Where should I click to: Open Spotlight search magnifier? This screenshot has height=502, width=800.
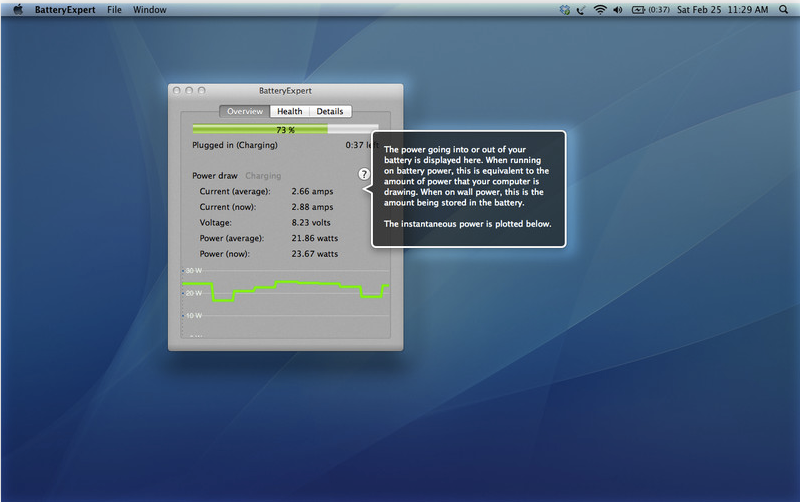point(783,10)
